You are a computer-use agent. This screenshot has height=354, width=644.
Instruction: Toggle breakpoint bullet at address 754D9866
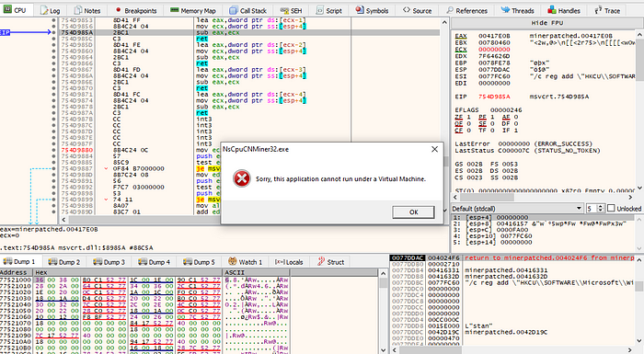pos(53,63)
